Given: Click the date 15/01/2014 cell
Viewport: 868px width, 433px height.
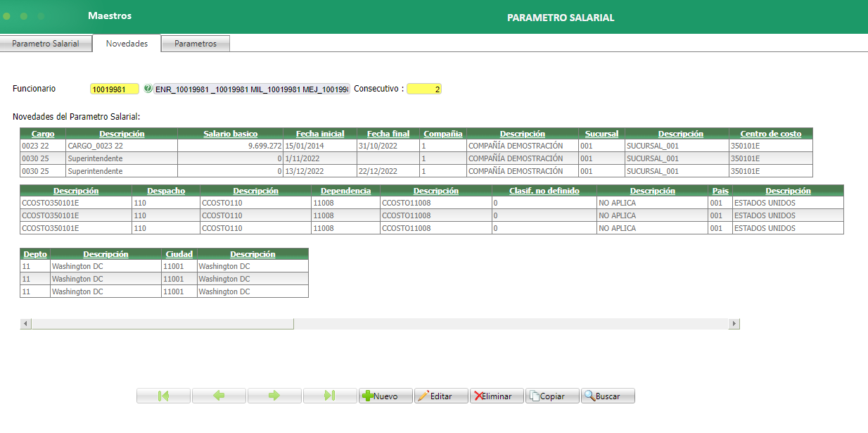Looking at the screenshot, I should point(320,146).
